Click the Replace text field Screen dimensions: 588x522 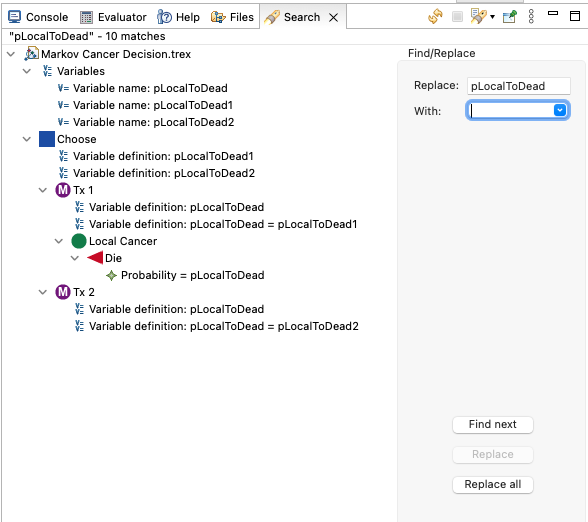(519, 86)
